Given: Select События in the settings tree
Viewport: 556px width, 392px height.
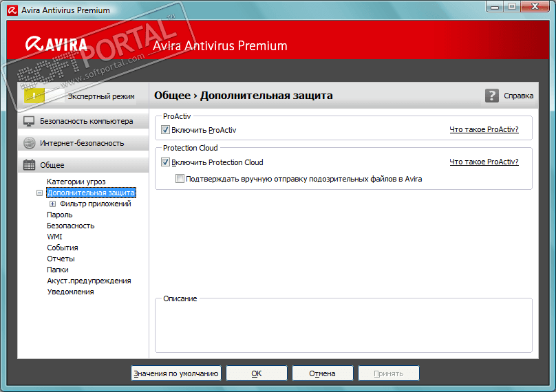Looking at the screenshot, I should tap(63, 248).
